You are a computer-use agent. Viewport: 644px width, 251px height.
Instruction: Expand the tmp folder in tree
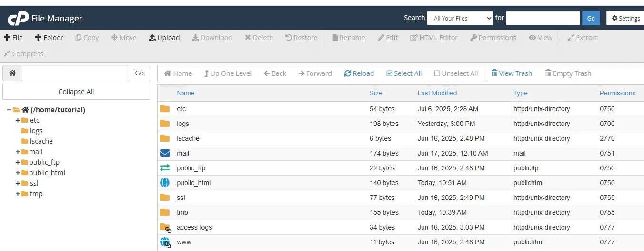point(18,194)
